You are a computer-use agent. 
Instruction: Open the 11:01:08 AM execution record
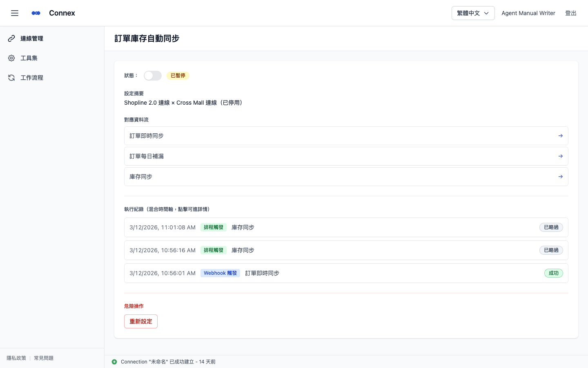(346, 227)
